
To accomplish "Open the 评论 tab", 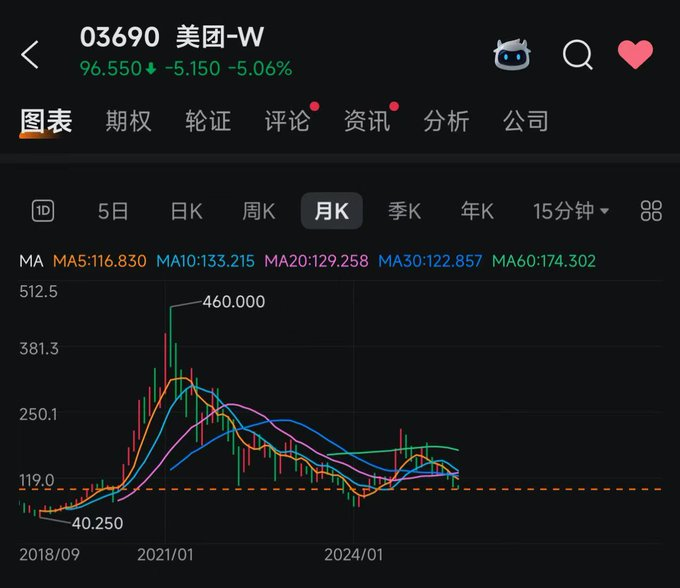I will tap(287, 122).
